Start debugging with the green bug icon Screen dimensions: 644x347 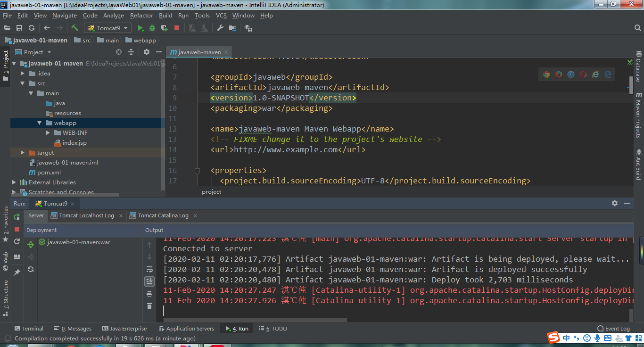click(x=152, y=28)
